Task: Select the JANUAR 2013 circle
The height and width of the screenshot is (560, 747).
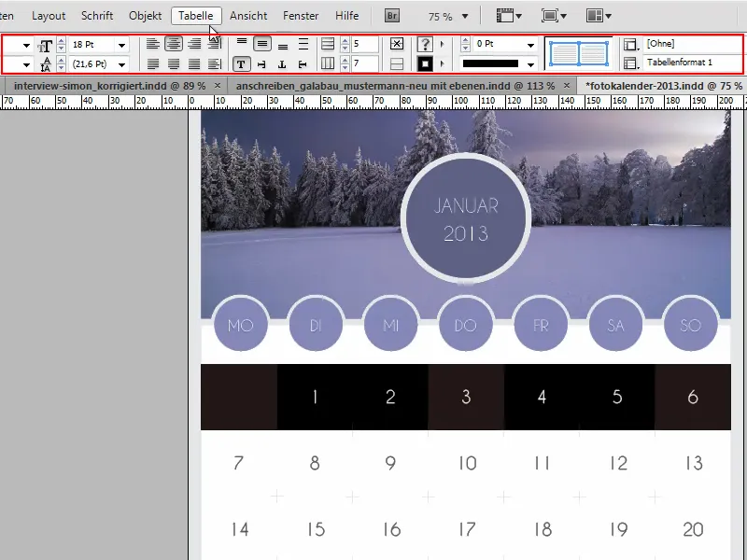Action: [x=466, y=218]
